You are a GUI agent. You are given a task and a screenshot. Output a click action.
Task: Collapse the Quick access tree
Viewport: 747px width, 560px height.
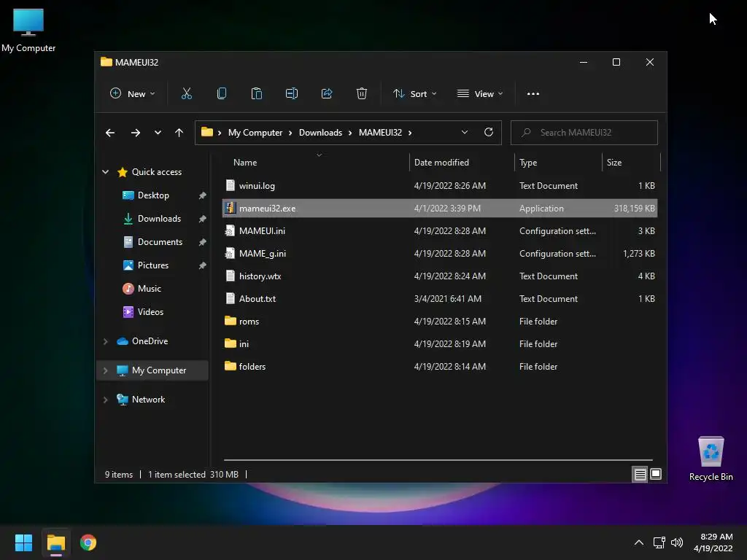coord(105,172)
